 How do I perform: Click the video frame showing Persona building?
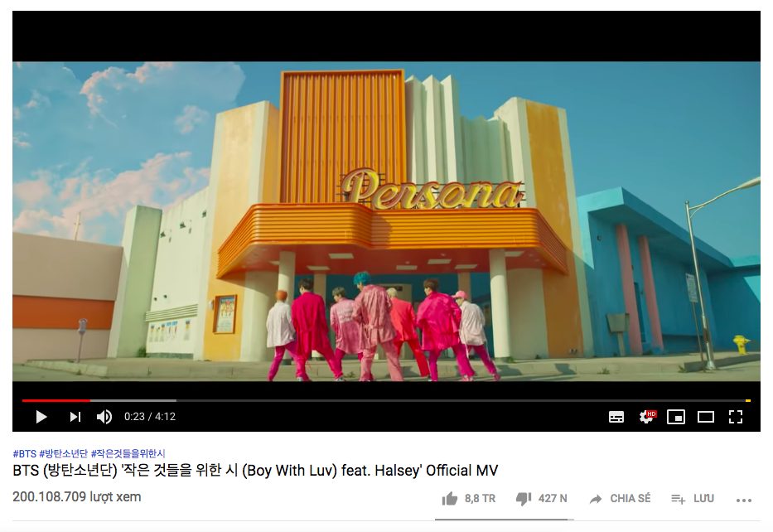point(386,221)
